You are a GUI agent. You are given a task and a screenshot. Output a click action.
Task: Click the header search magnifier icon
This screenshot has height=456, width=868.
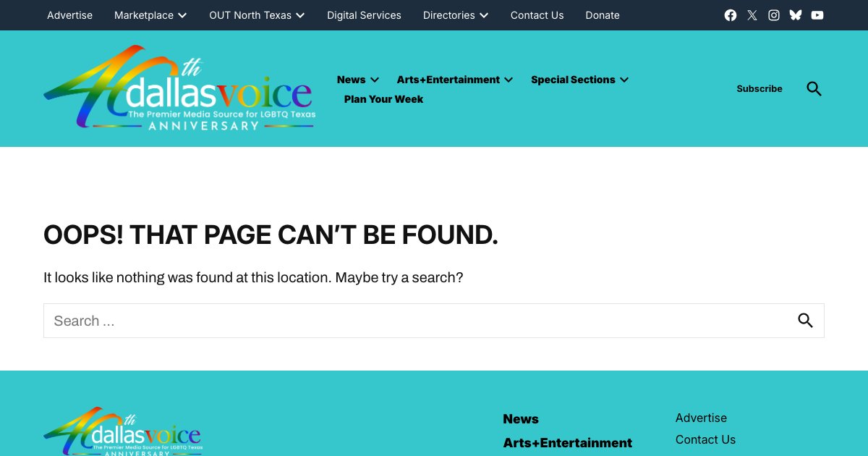point(814,89)
